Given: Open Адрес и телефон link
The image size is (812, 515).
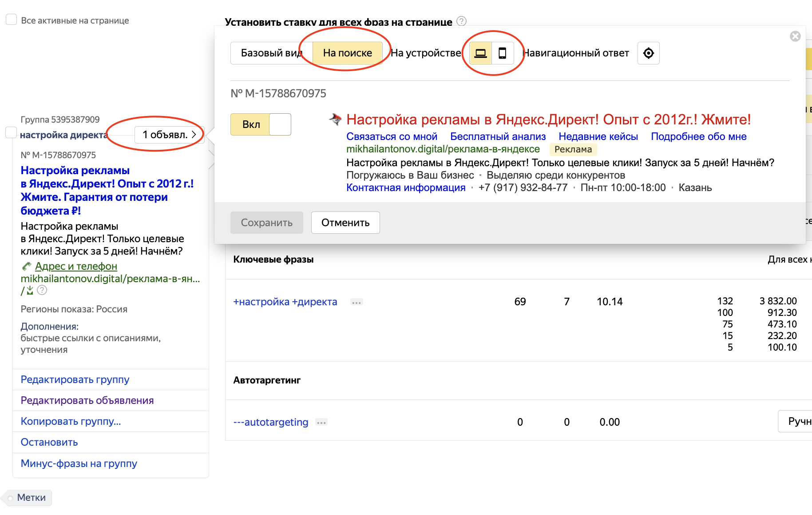Looking at the screenshot, I should click(x=76, y=266).
